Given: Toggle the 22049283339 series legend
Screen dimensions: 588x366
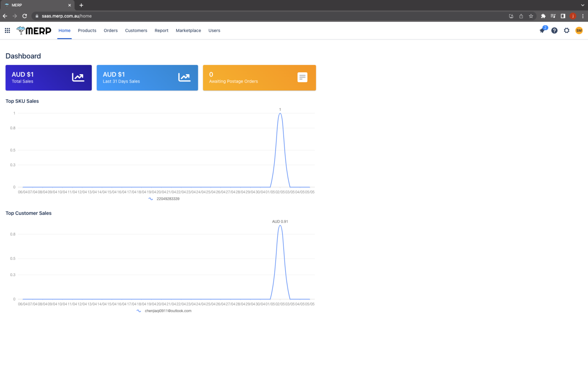Looking at the screenshot, I should pyautogui.click(x=164, y=199).
